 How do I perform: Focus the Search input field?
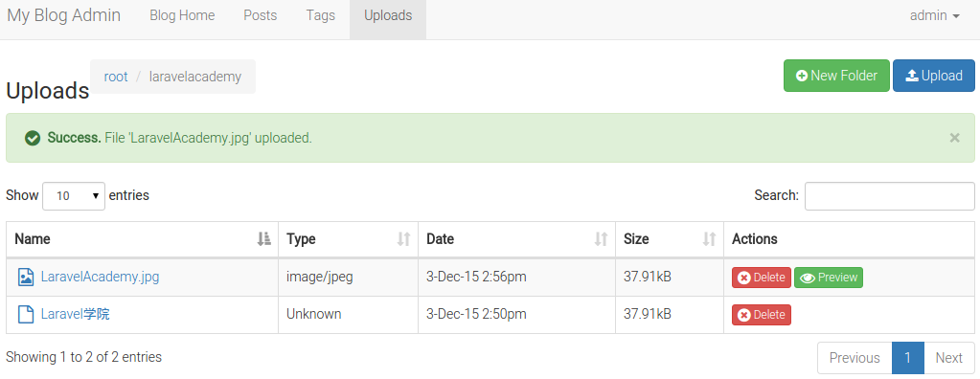pyautogui.click(x=889, y=196)
